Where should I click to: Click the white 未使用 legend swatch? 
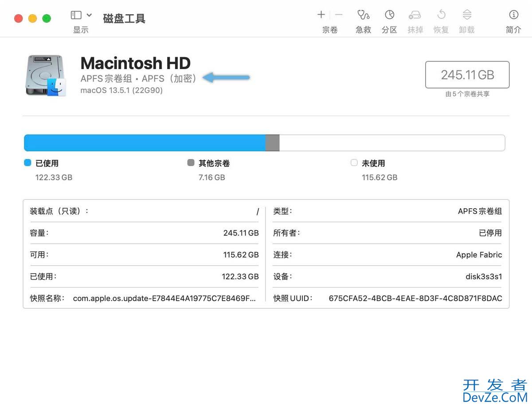[x=354, y=163]
